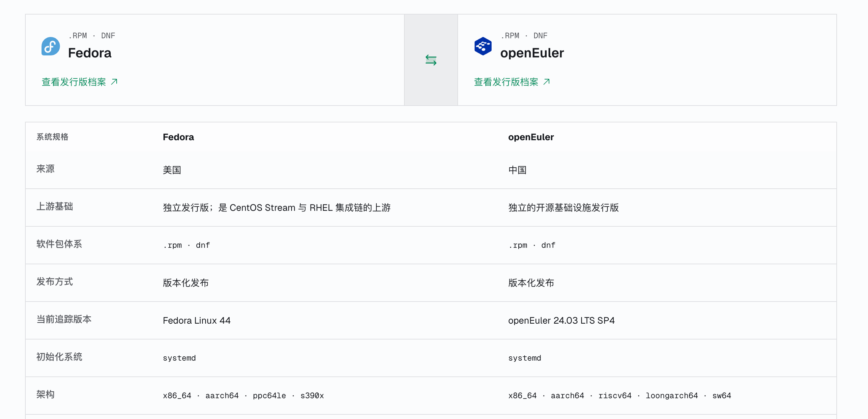Image resolution: width=868 pixels, height=419 pixels.
Task: Click the .RPM · DNF tag above Fedora
Action: (x=92, y=36)
